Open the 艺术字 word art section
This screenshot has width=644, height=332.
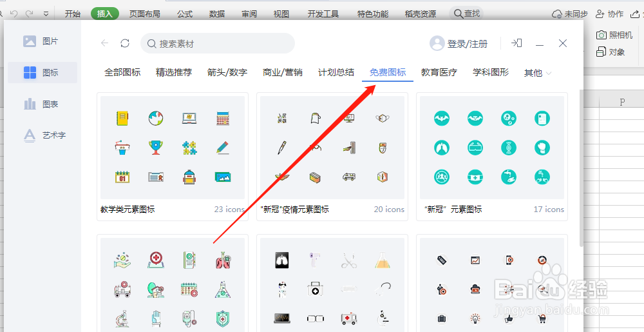coord(44,135)
